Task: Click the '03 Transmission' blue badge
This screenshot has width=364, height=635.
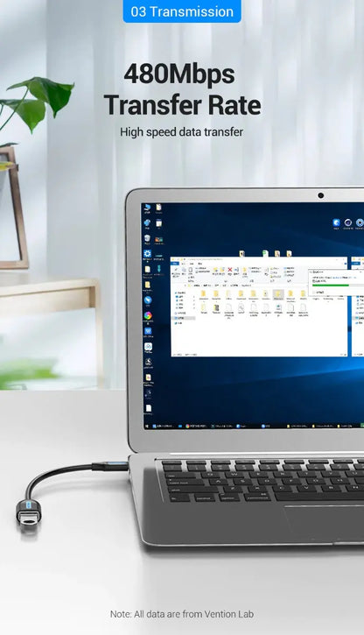Action: [182, 11]
